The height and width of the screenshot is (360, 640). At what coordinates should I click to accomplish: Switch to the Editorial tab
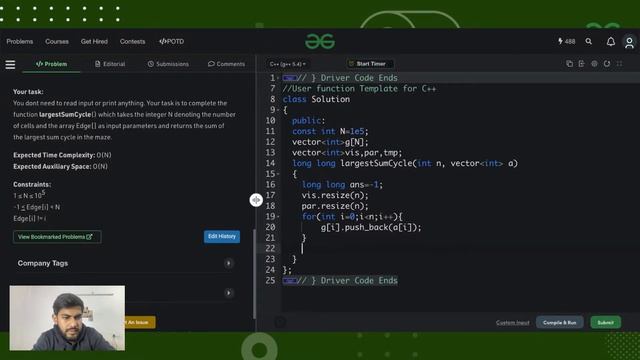110,64
